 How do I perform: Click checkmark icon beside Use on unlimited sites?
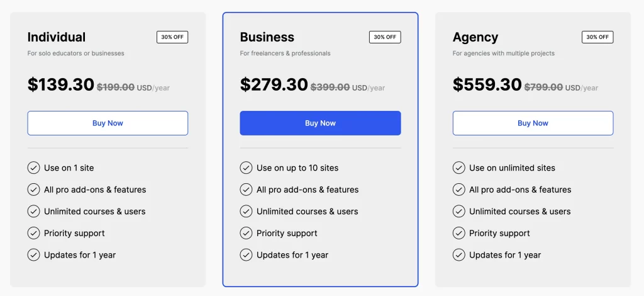(458, 168)
